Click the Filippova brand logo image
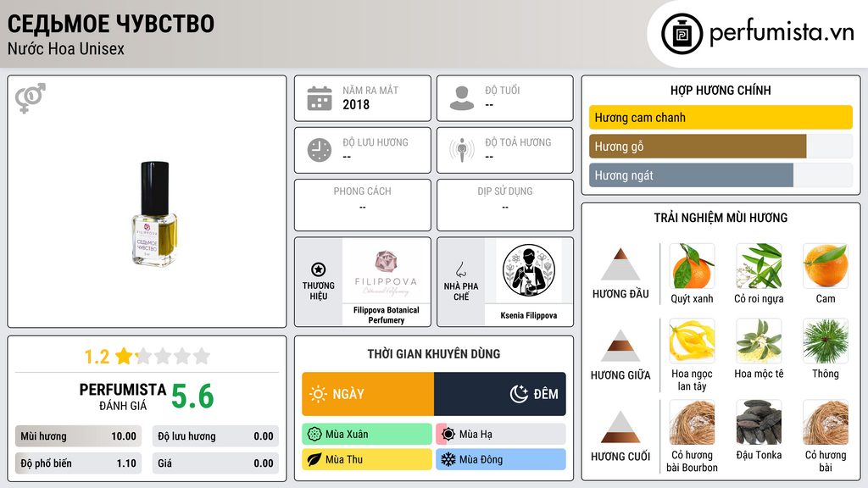The image size is (868, 488). click(386, 273)
